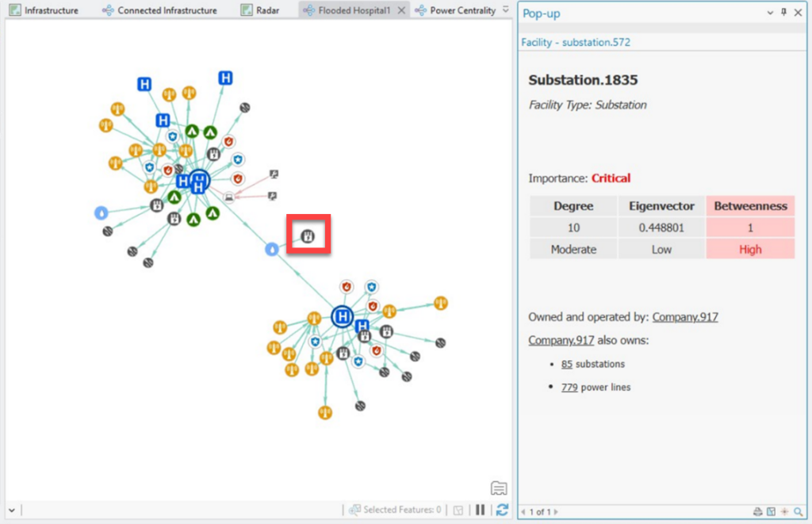The image size is (812, 524).
Task: Clear the current feature selection
Action: point(458,511)
